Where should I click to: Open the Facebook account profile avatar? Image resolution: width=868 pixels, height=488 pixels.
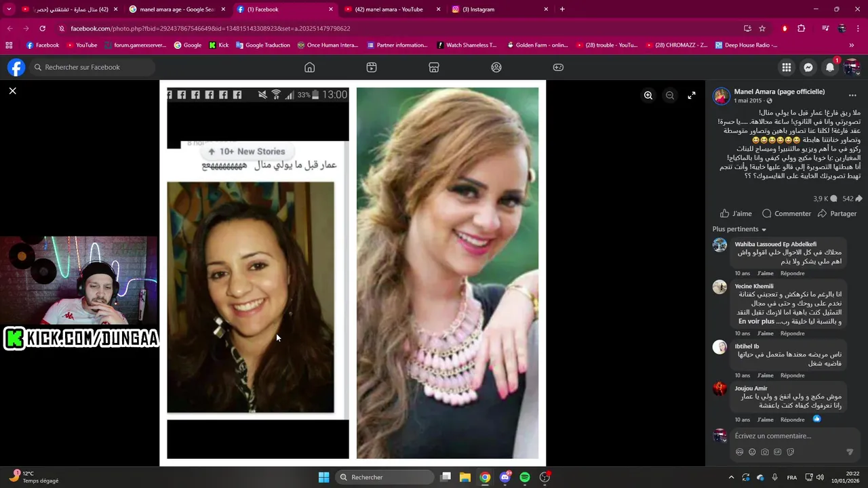tap(852, 67)
